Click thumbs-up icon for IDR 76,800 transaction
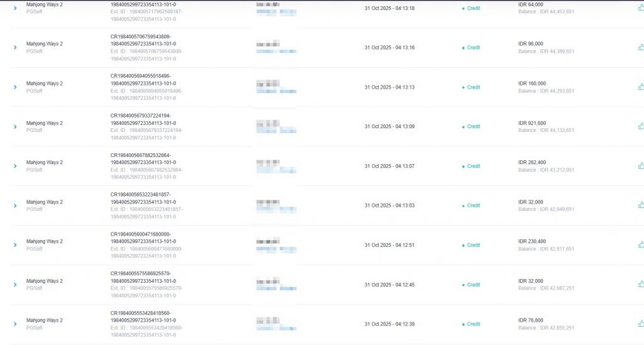 pyautogui.click(x=640, y=324)
